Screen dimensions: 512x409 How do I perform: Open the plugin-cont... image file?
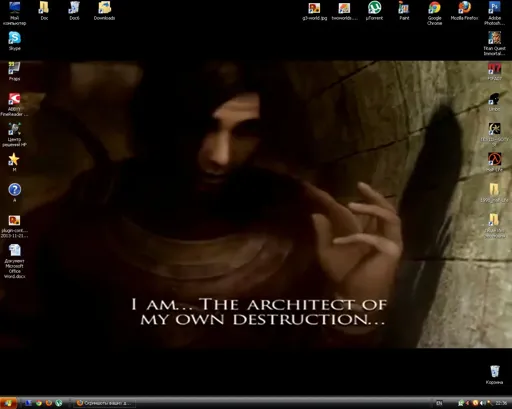click(14, 226)
